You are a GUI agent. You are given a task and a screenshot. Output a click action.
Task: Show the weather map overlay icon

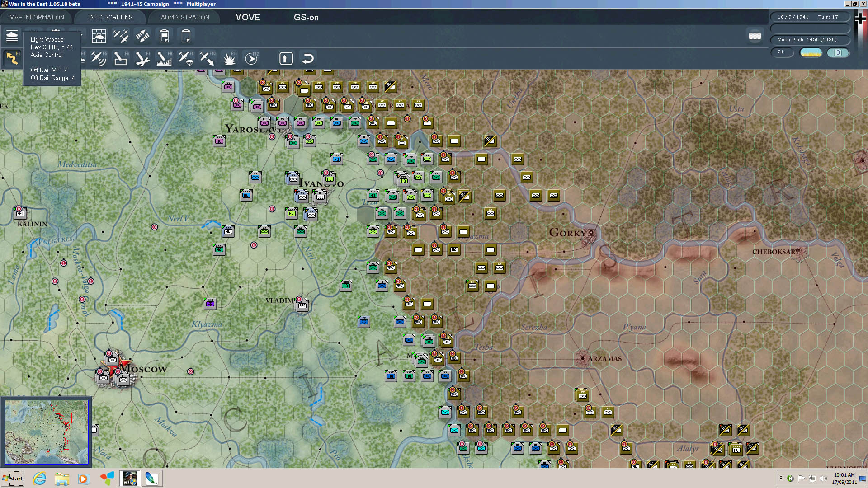tap(99, 36)
